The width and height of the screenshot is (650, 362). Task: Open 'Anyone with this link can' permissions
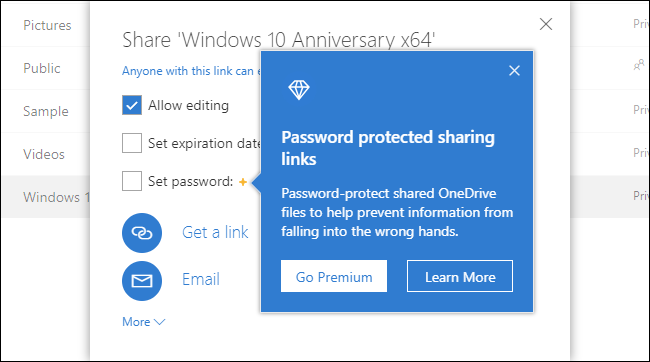click(x=191, y=71)
